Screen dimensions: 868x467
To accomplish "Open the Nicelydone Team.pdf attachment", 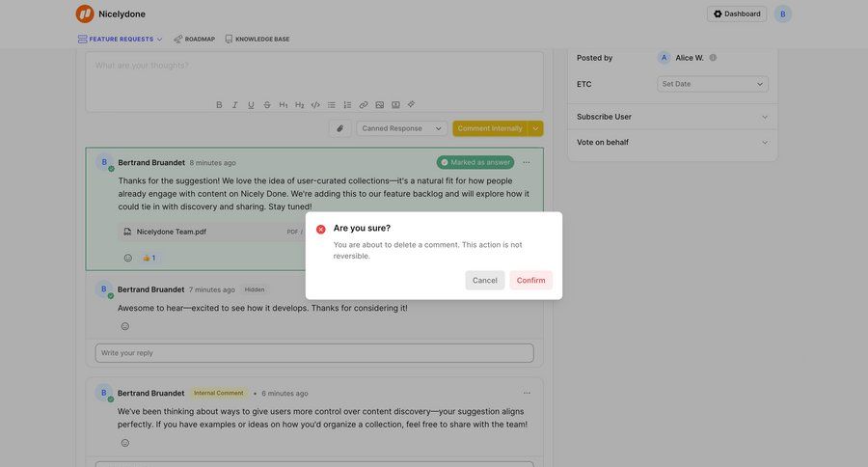I will [212, 232].
